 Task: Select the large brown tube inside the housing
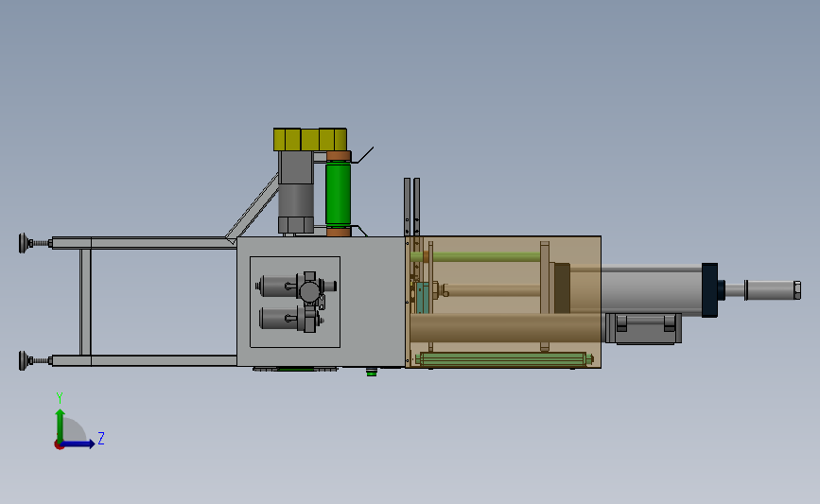(x=505, y=328)
